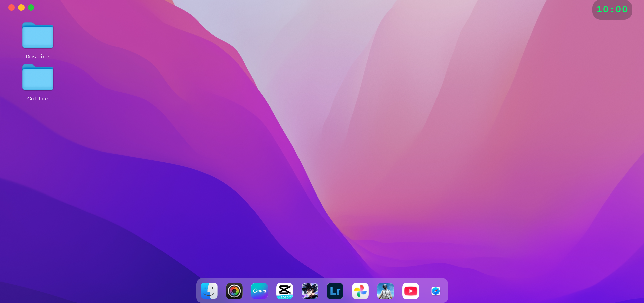
Task: Open the Goku anime game icon
Action: pos(310,291)
